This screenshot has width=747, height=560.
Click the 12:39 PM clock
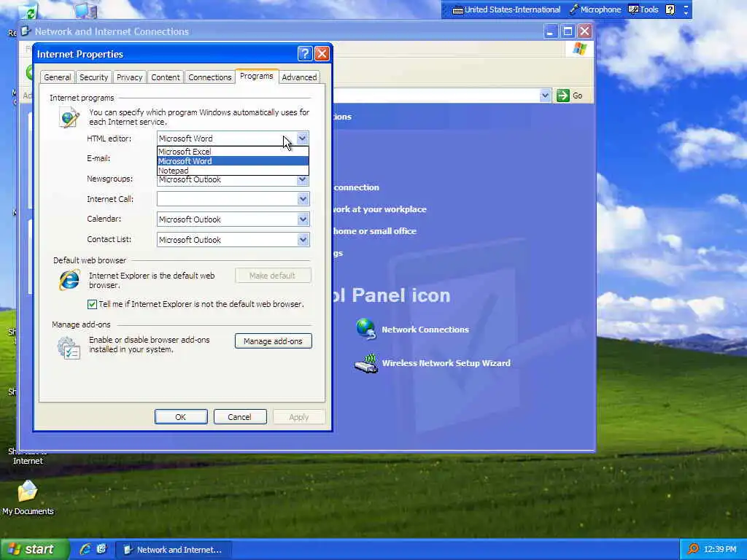coord(720,550)
